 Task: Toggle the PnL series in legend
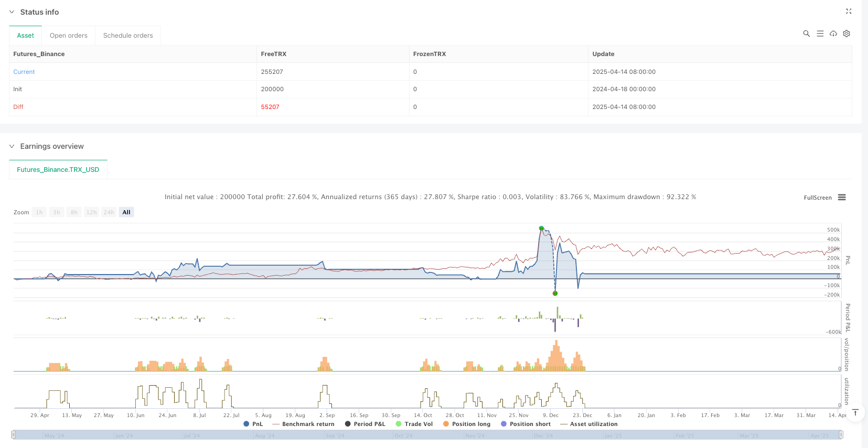click(x=253, y=424)
